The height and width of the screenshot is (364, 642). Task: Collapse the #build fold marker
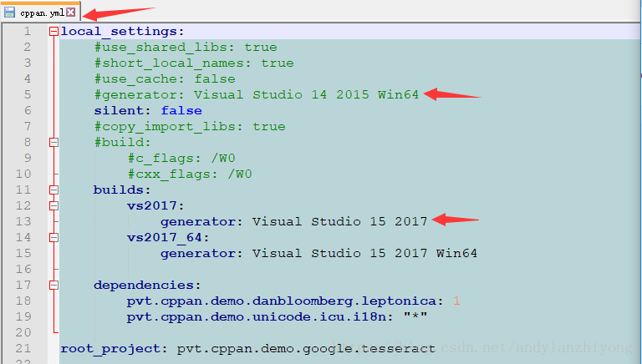pos(53,142)
